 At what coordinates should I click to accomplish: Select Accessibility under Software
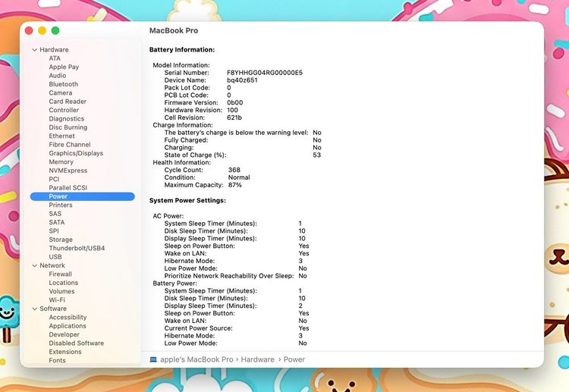tap(68, 317)
